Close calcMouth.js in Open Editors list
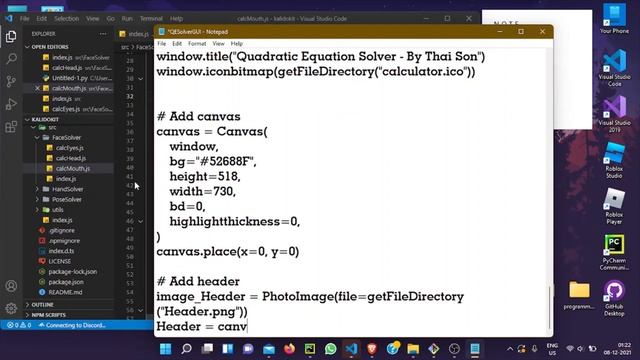Viewport: 640px width, 360px height. [x=38, y=88]
